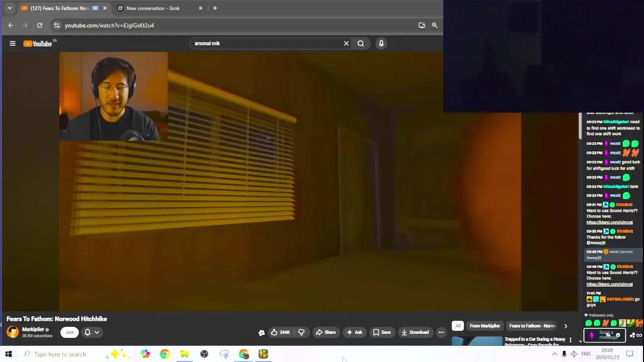
Task: Open a new browser tab
Action: (215, 8)
